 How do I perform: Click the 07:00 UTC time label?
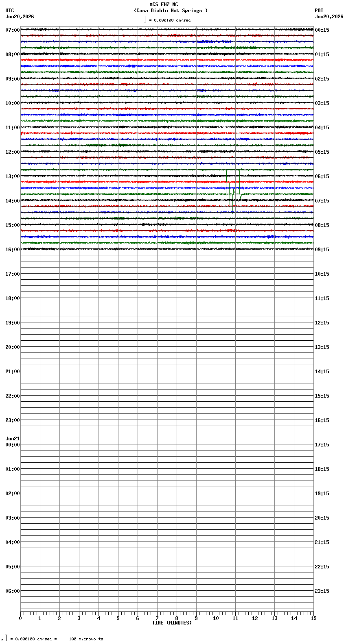[13, 30]
